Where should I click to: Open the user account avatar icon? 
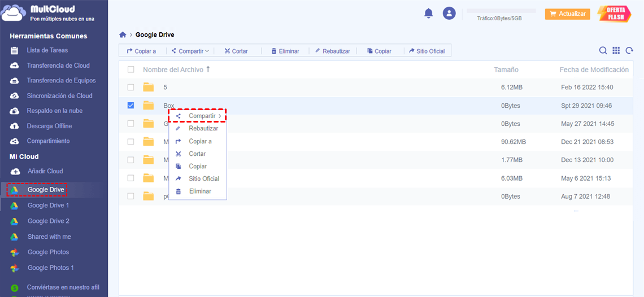tap(449, 13)
